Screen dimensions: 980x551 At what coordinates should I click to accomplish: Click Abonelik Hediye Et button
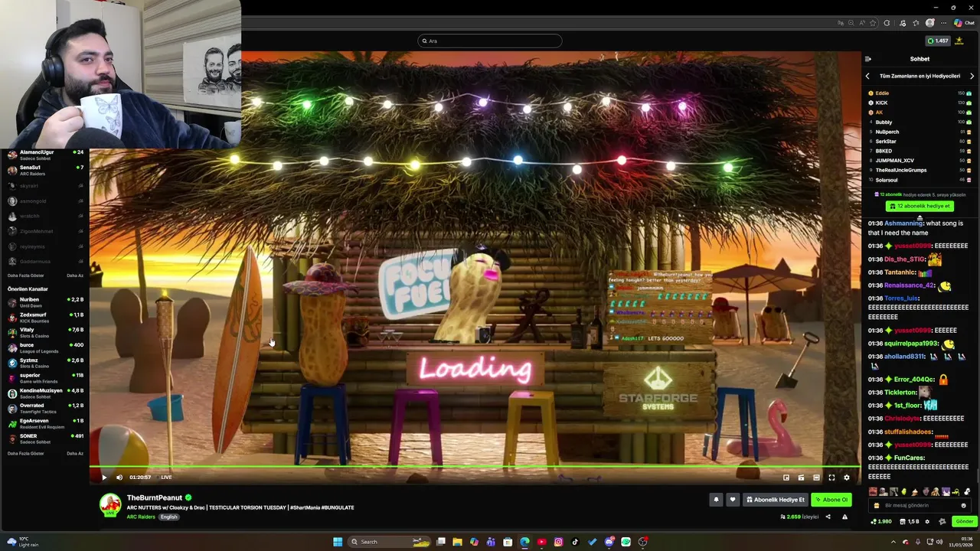(776, 500)
